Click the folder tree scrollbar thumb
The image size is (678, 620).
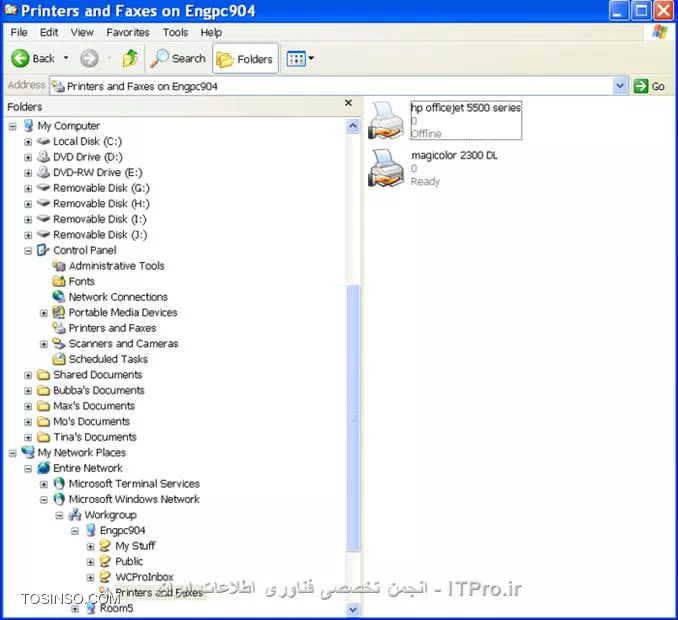click(353, 419)
